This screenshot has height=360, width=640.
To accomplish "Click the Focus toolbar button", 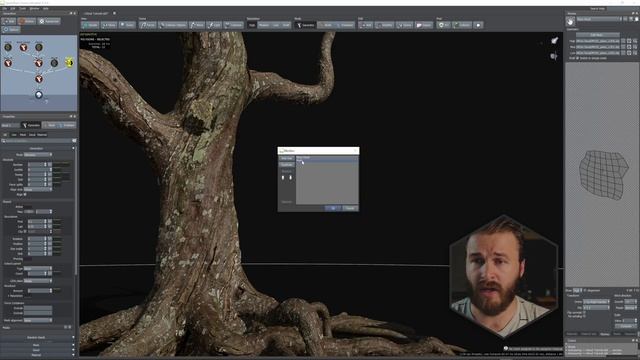I will pos(127,25).
